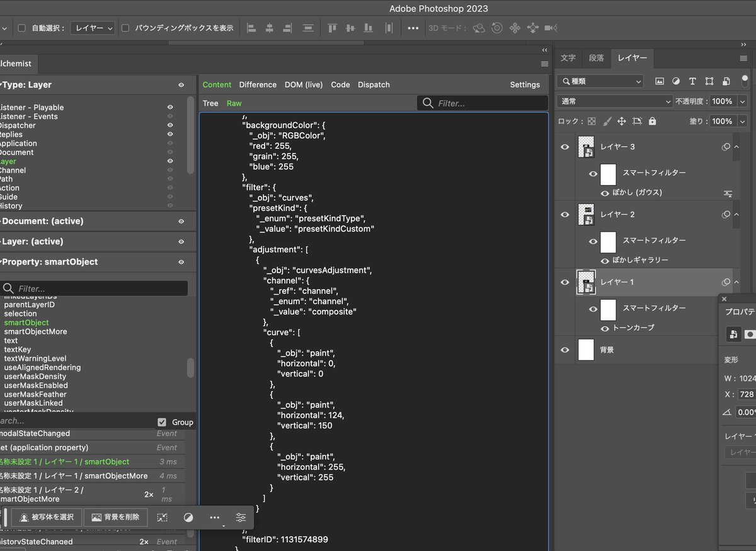This screenshot has height=551, width=756.
Task: Click transform image icon in contextual taskbar
Action: [163, 517]
